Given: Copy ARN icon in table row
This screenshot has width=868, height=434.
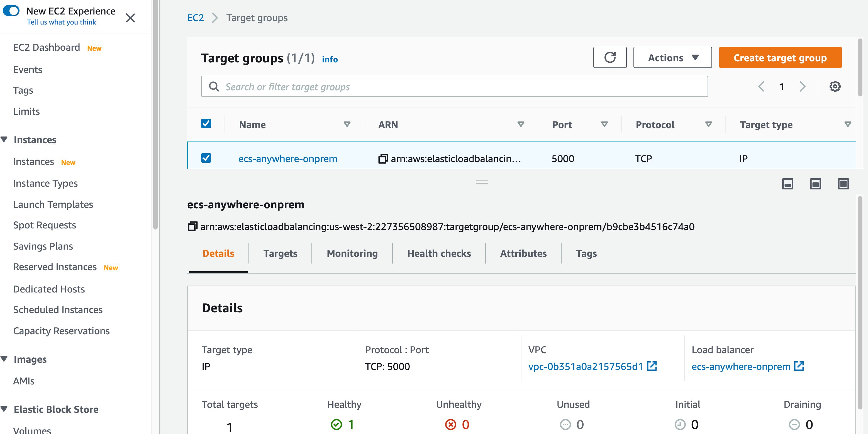Looking at the screenshot, I should point(383,159).
